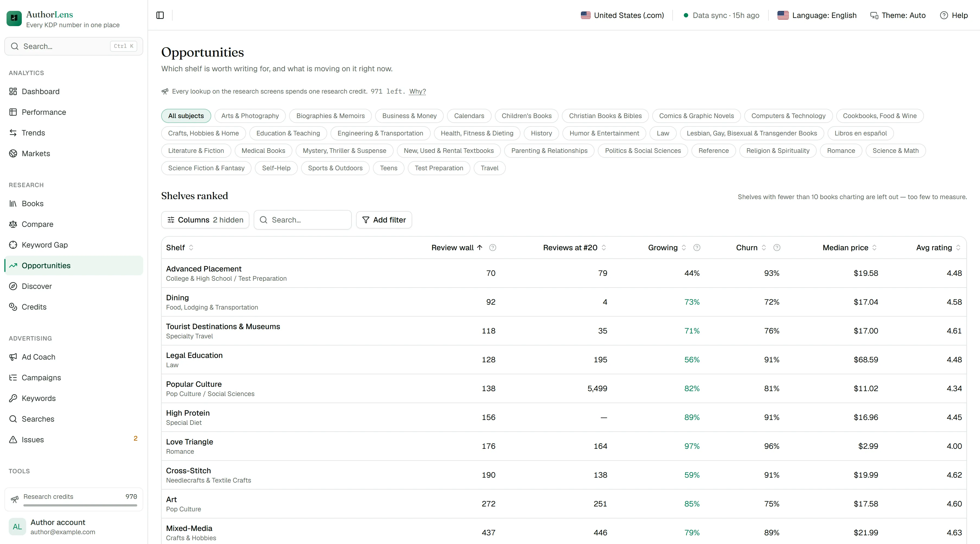The height and width of the screenshot is (544, 980).
Task: Open United States marketplace selector
Action: (622, 15)
